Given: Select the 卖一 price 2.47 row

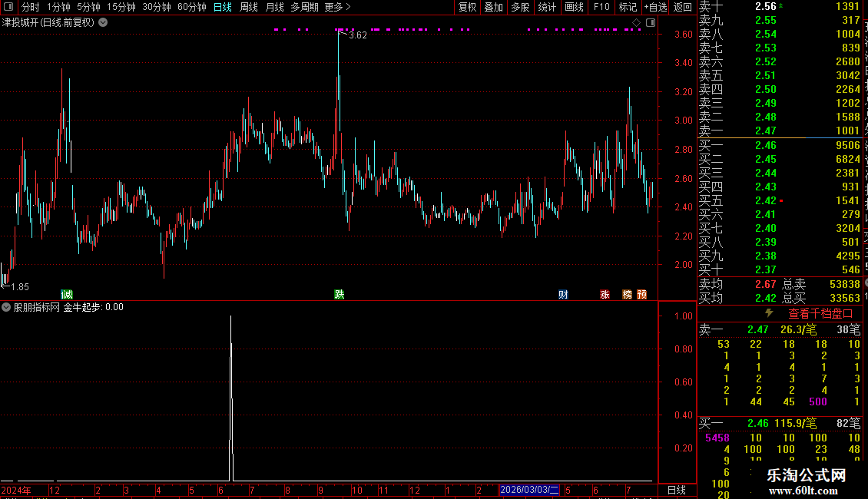Looking at the screenshot, I should click(x=780, y=131).
